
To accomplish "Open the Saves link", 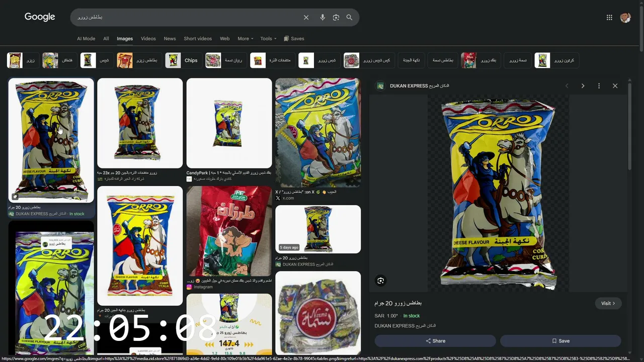I will (294, 39).
